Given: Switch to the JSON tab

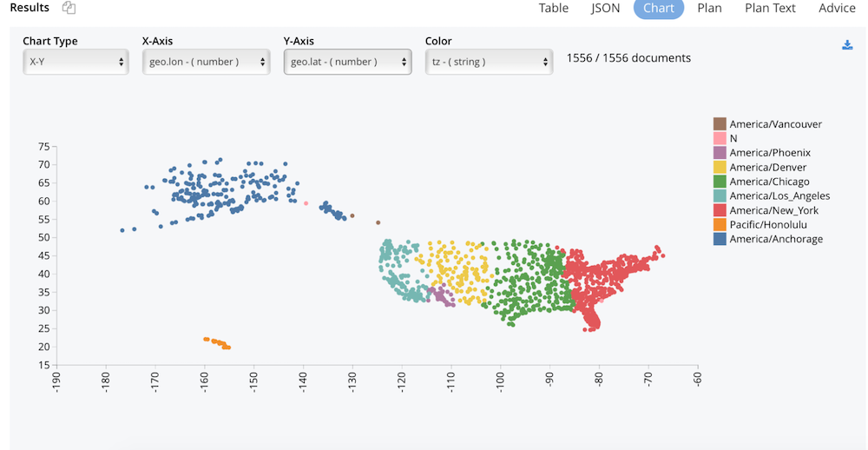Looking at the screenshot, I should (605, 9).
